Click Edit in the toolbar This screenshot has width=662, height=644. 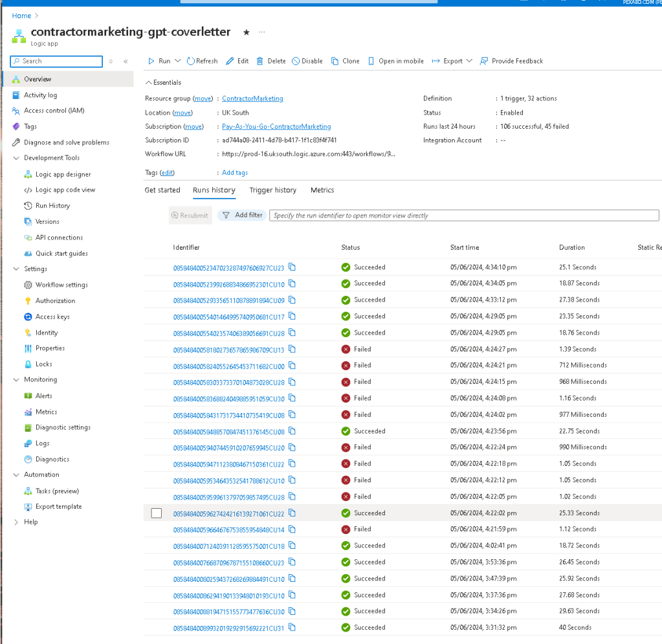click(237, 61)
